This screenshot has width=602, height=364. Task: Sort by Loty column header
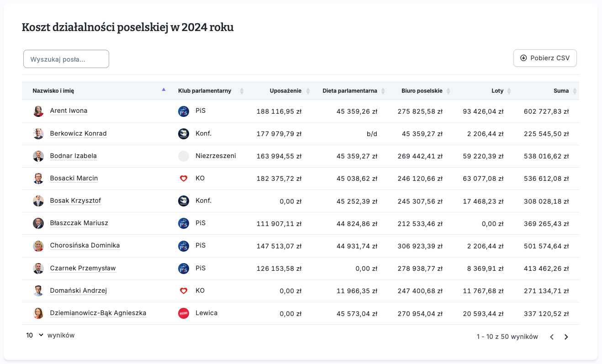point(497,91)
